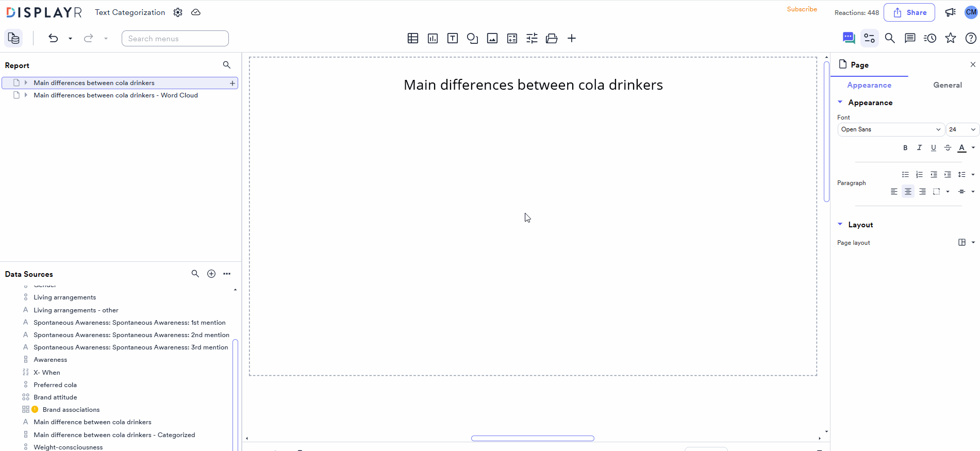Open the calculation insert icon
Image resolution: width=980 pixels, height=451 pixels.
[512, 38]
